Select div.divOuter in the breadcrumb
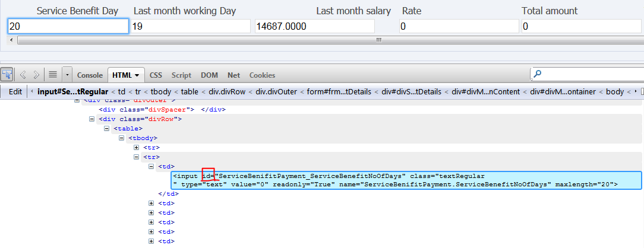 pos(275,92)
